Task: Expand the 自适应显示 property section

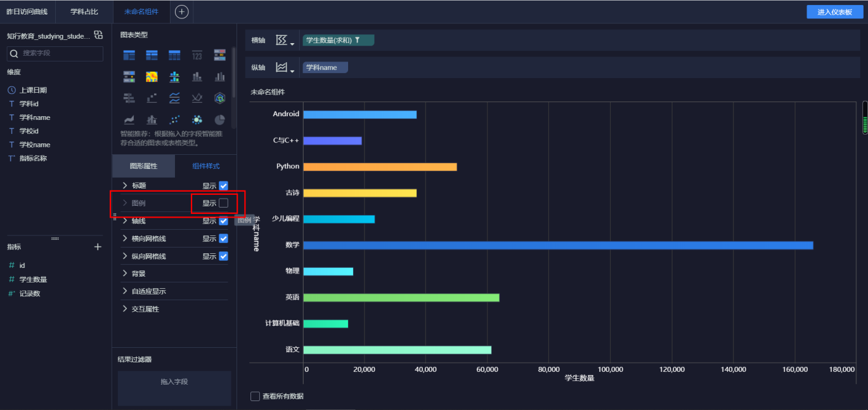Action: [x=125, y=291]
